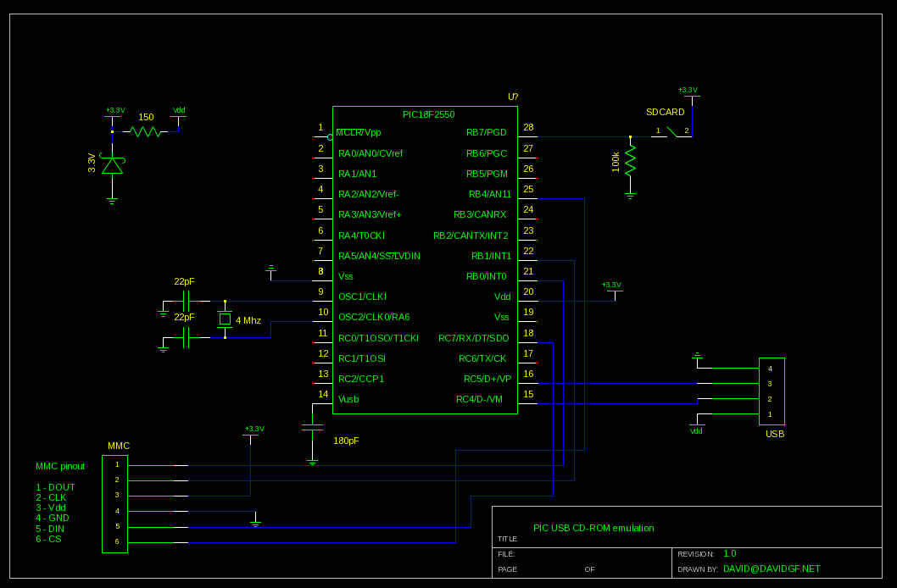The width and height of the screenshot is (897, 588).
Task: Select the ground symbol on MMC pin 4
Action: (256, 523)
